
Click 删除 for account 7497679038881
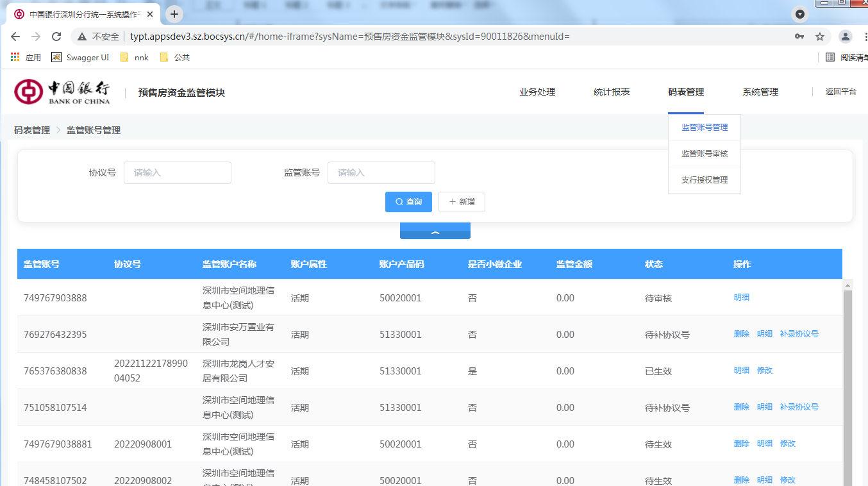point(742,444)
